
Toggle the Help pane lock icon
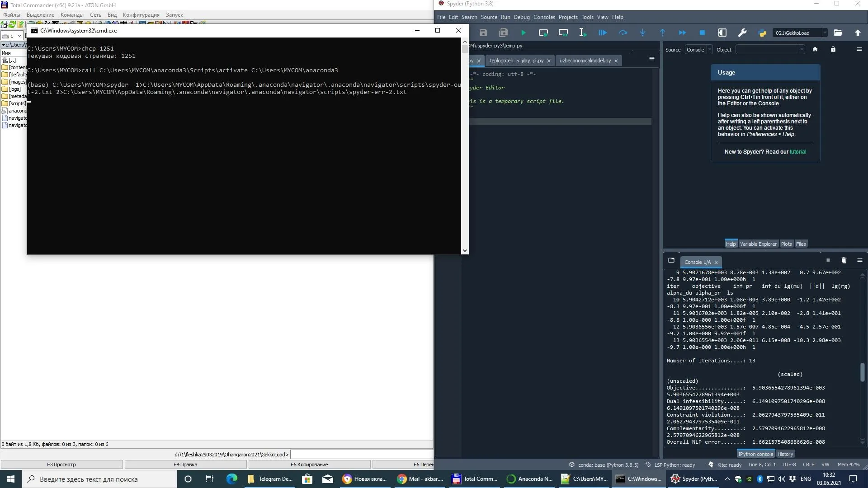point(833,49)
